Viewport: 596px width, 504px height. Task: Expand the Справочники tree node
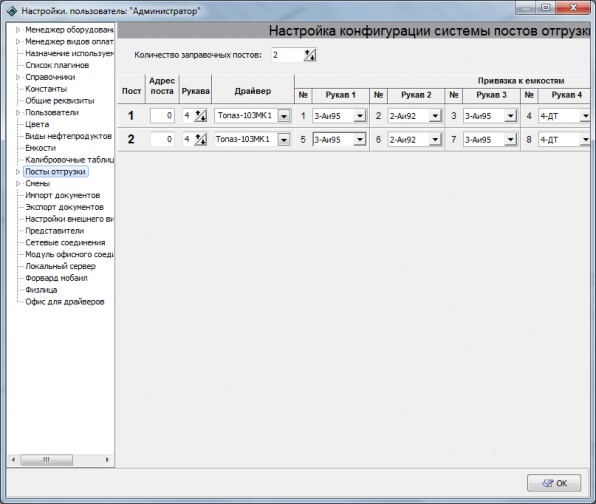point(17,77)
